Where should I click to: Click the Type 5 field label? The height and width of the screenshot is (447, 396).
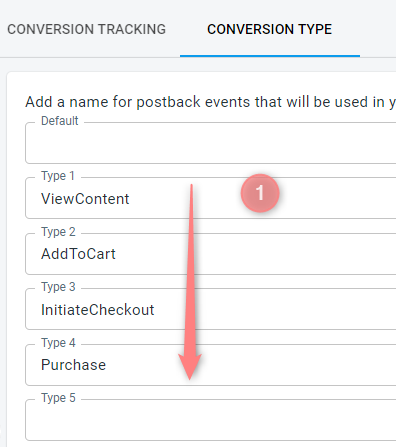pyautogui.click(x=58, y=398)
